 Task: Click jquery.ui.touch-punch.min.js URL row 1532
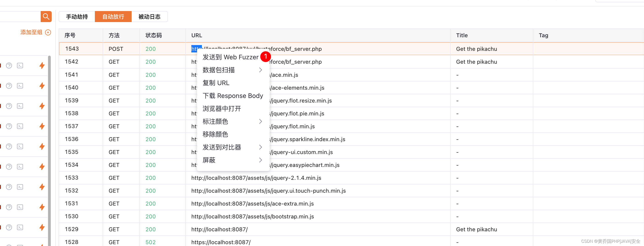point(268,191)
